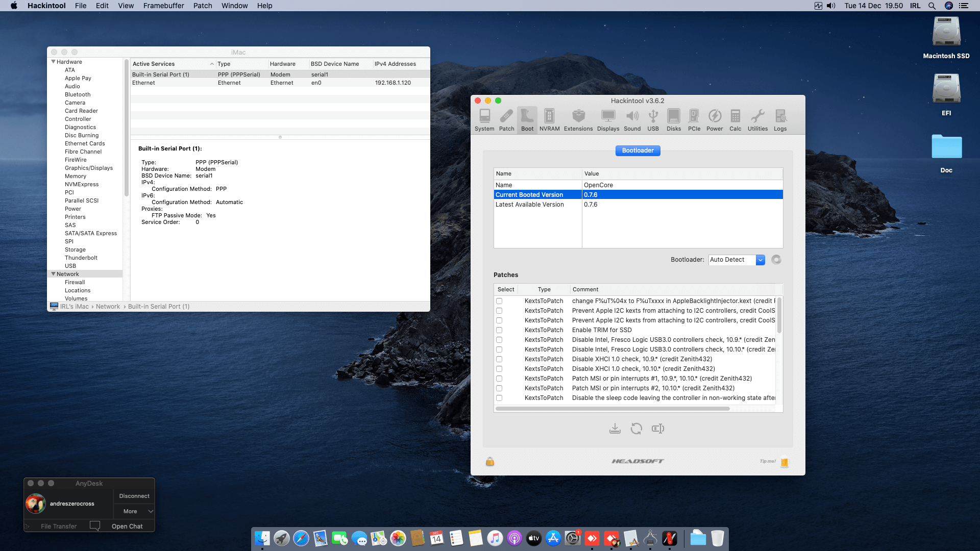
Task: Click the refresh bootloader icon beside the dropdown
Action: [776, 260]
